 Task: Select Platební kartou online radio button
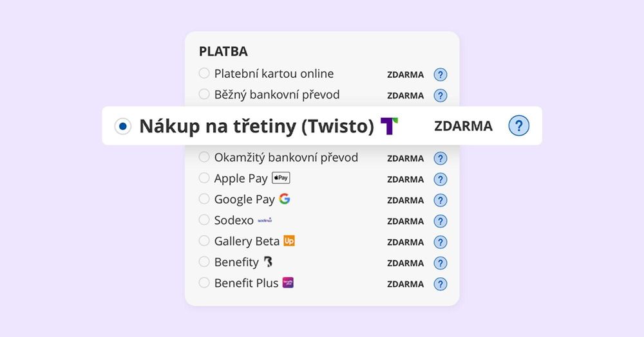[x=204, y=73]
